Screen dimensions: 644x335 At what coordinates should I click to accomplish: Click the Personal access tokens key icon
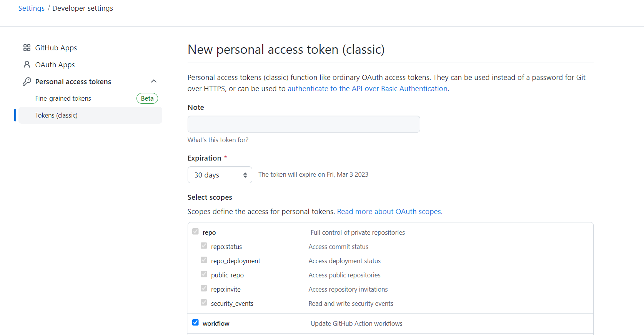click(x=27, y=81)
